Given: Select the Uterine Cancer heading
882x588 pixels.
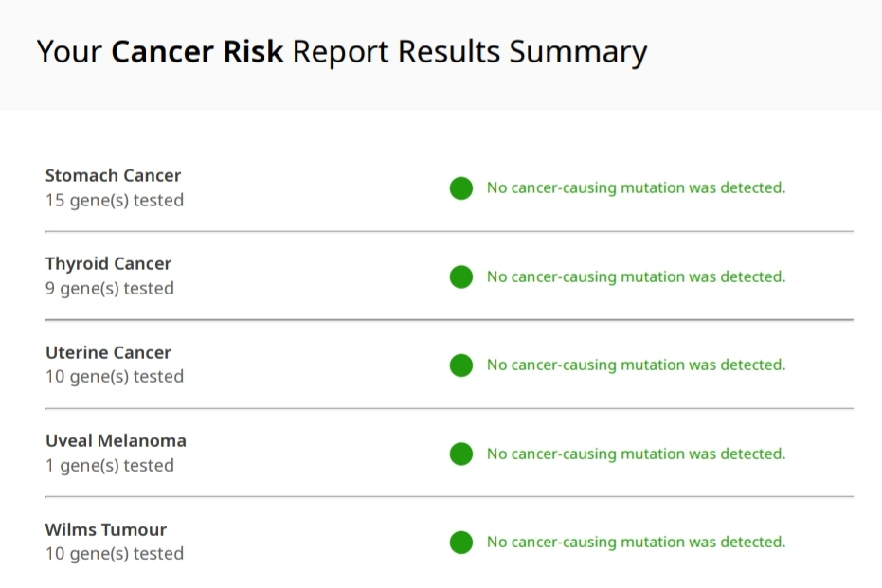Looking at the screenshot, I should coord(108,352).
